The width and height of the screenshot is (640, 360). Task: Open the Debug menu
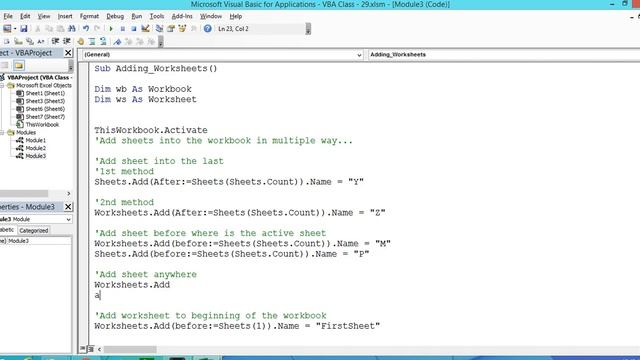point(115,16)
